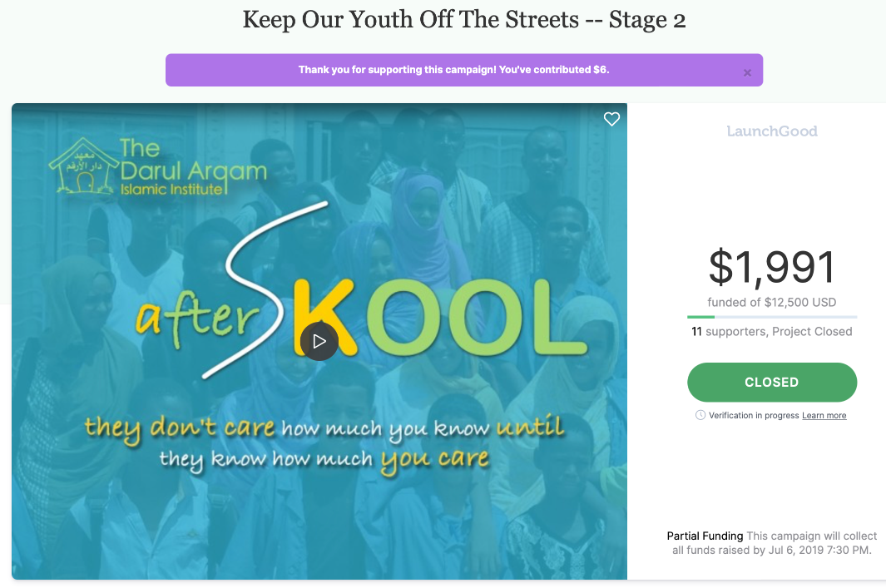The image size is (886, 588).
Task: Select the campaign title heading
Action: click(464, 19)
